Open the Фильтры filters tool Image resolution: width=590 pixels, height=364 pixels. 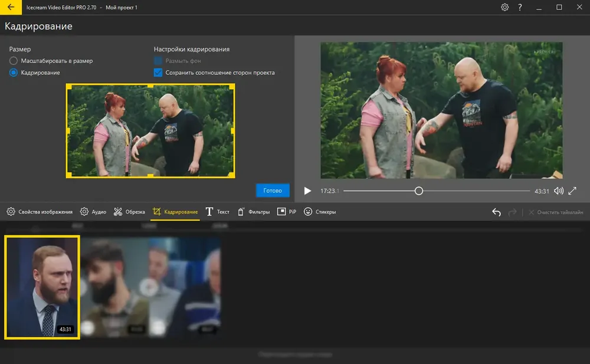[254, 212]
